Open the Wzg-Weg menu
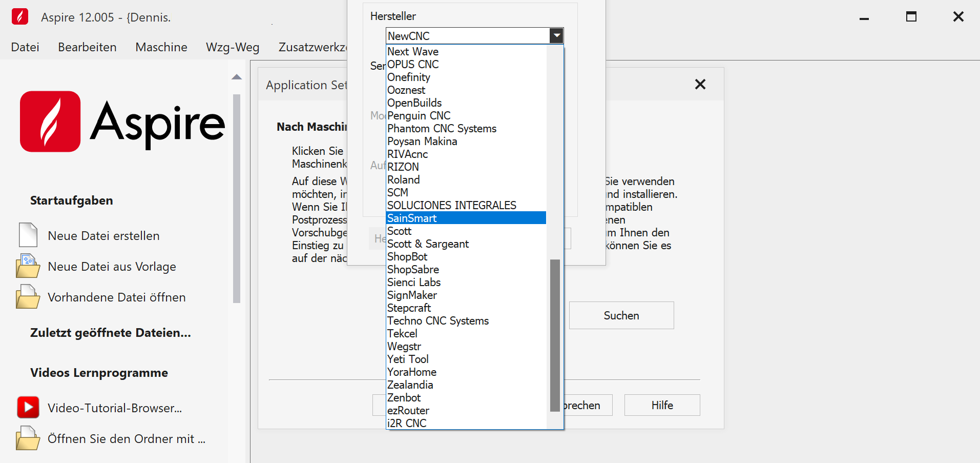 [233, 47]
